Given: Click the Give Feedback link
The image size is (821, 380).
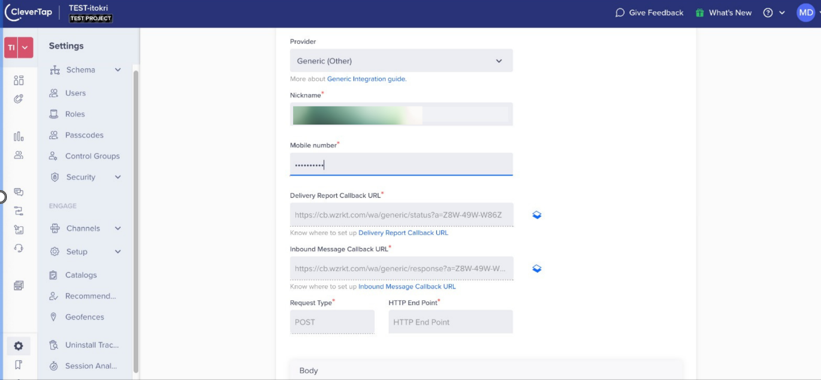Looking at the screenshot, I should pos(656,13).
